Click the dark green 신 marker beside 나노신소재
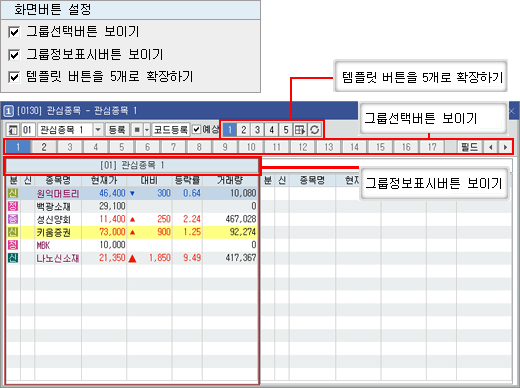The width and height of the screenshot is (520, 388). 13,258
